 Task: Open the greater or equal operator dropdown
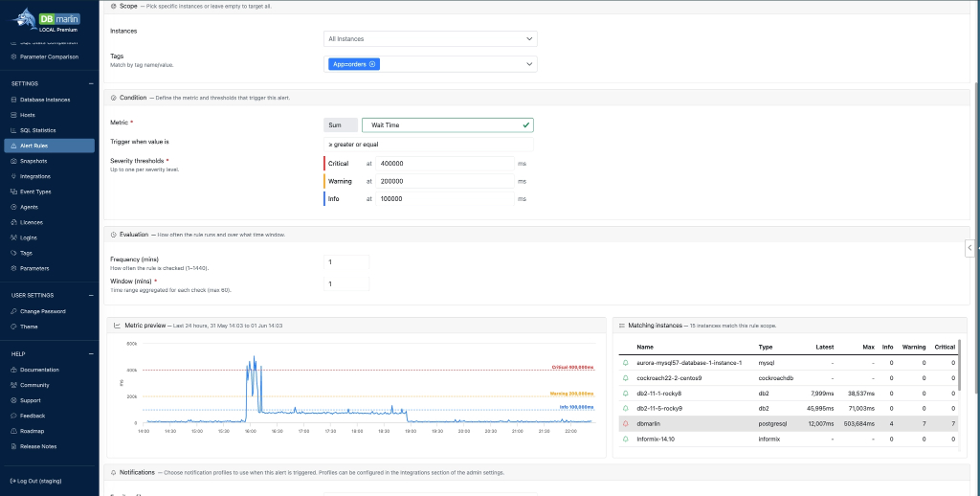tap(428, 145)
